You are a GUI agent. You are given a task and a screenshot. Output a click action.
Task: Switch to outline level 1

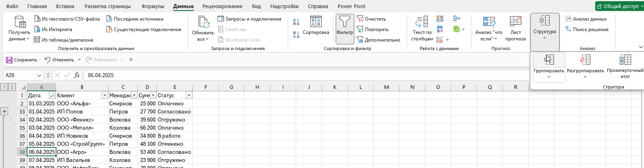point(4,87)
